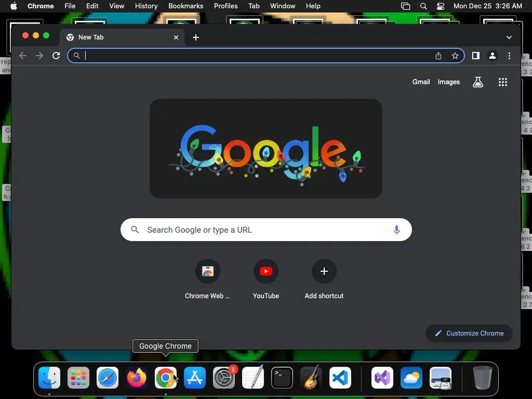Open Visual Studio from the Dock

382,378
